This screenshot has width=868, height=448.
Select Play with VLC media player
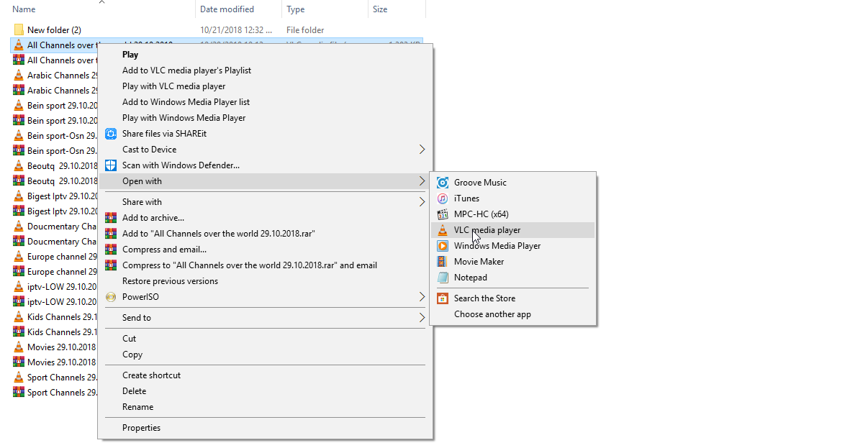click(173, 86)
